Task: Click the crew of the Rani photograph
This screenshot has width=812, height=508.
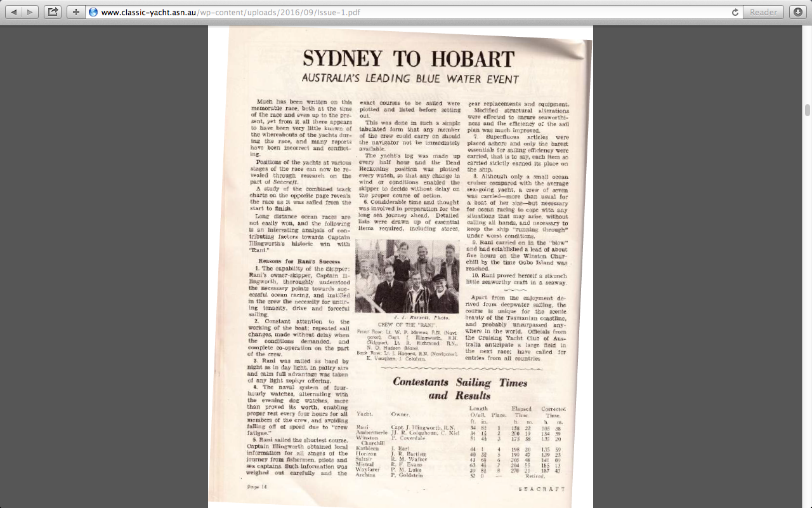Action: 407,276
